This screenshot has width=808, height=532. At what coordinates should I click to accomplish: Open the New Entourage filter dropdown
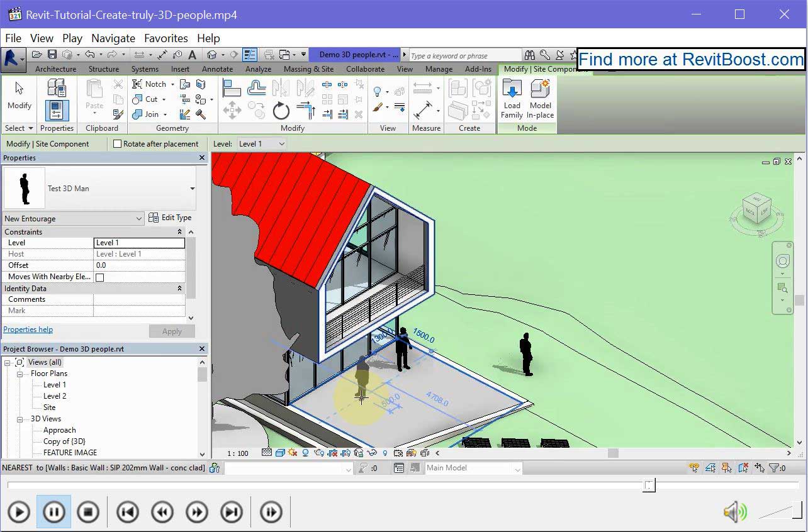pos(73,219)
